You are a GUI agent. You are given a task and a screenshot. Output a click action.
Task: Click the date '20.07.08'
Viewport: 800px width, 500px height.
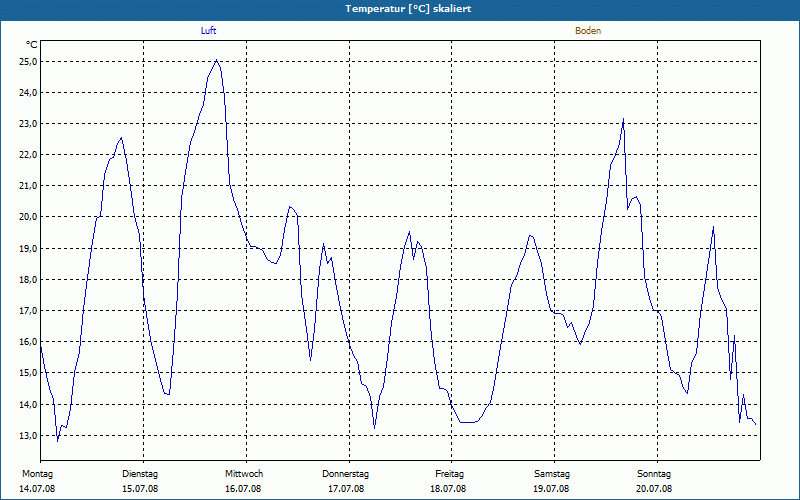pos(654,489)
